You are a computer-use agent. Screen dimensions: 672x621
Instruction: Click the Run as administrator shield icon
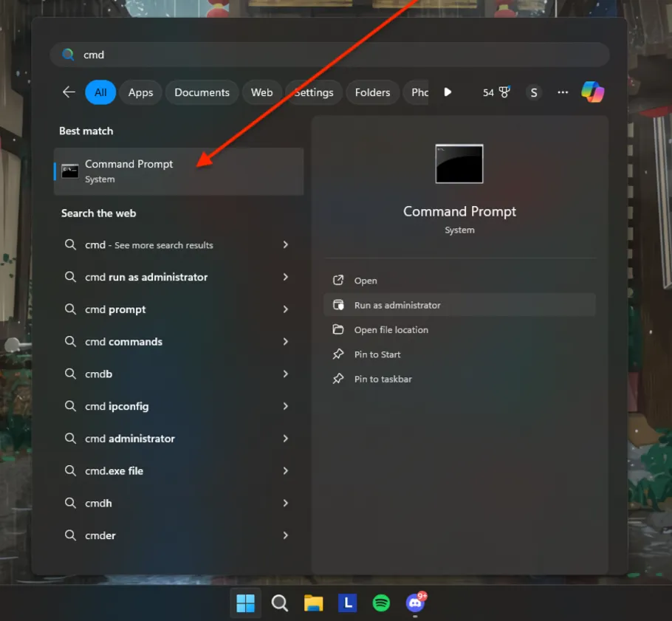point(338,305)
